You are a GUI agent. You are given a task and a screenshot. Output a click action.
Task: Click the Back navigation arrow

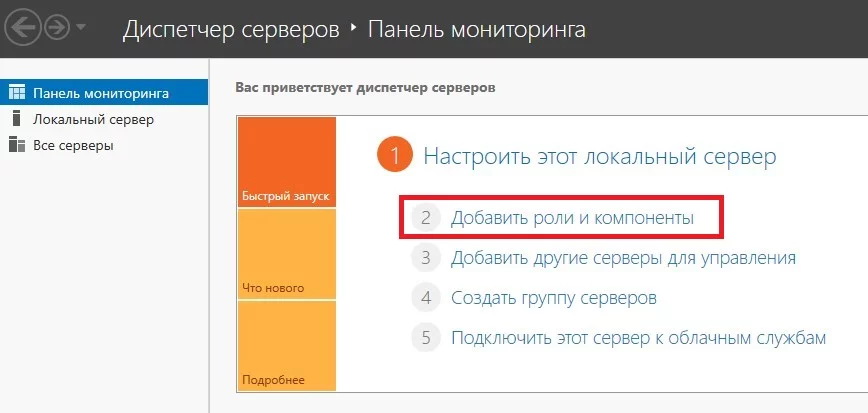coord(22,28)
